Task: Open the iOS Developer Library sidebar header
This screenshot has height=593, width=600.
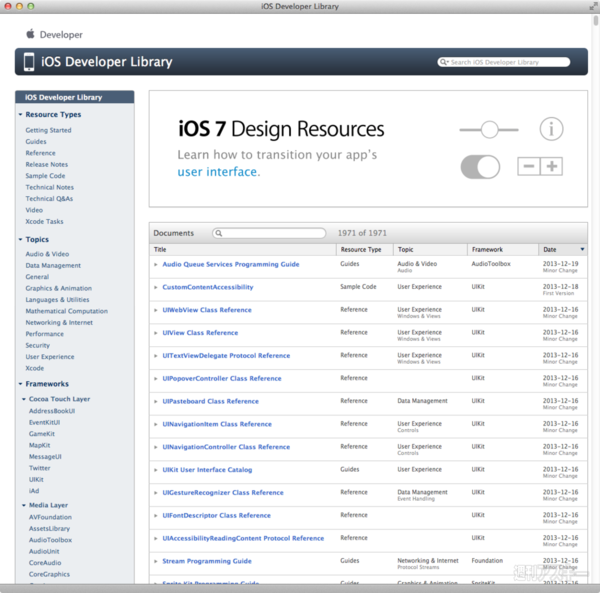Action: (75, 97)
